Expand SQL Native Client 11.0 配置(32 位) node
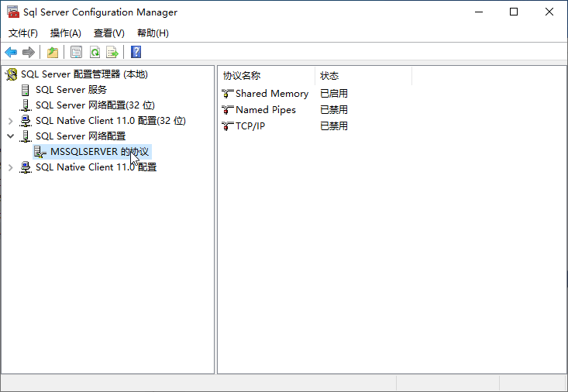 11,121
